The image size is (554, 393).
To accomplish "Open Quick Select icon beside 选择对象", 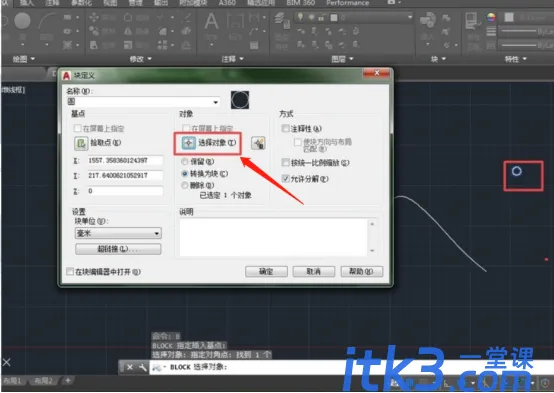I will (x=258, y=143).
